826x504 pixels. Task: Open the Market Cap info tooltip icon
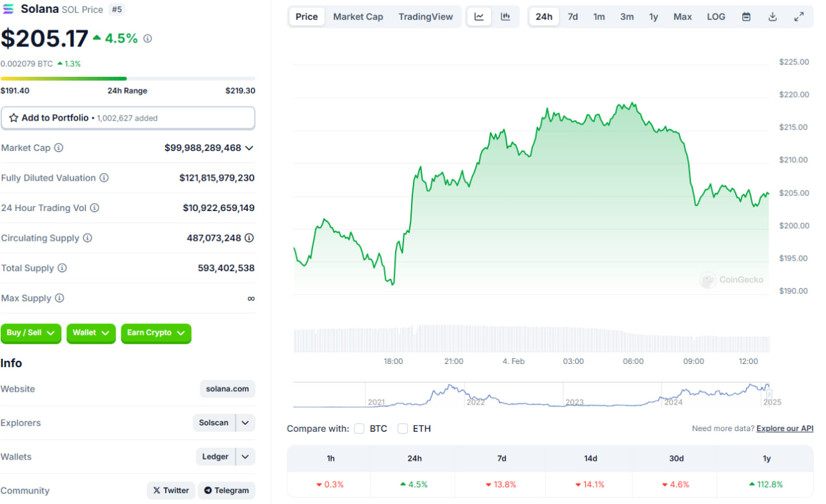pyautogui.click(x=59, y=148)
